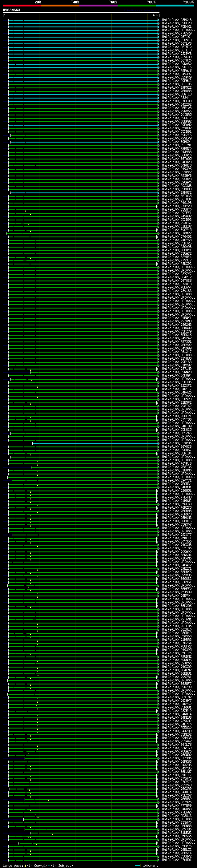The image size is (197, 868).
Task: Click label UniRef100_P49198
Action: [x=177, y=203]
